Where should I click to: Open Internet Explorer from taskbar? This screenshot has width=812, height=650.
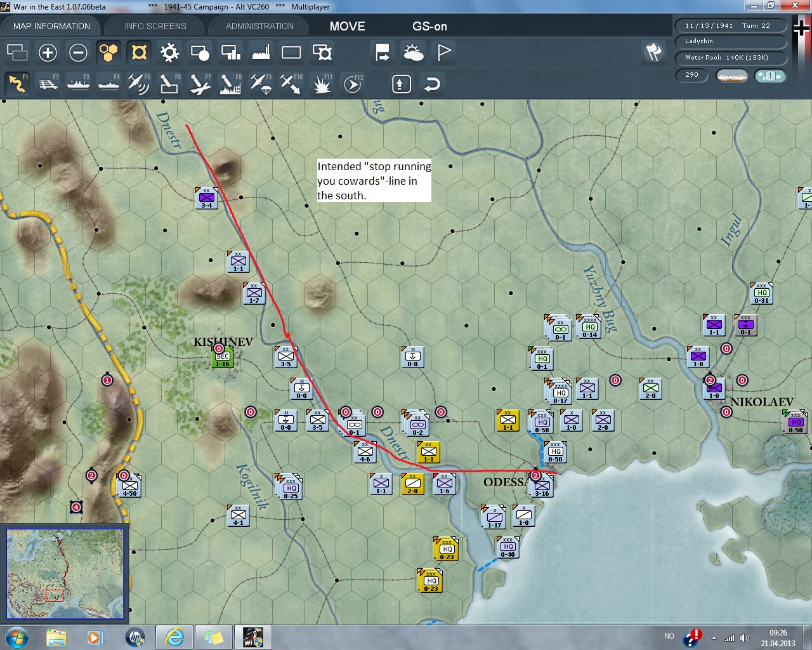[x=174, y=637]
